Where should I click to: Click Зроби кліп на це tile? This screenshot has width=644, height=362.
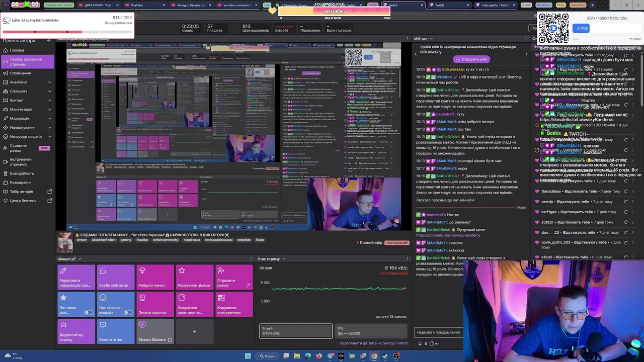pos(116,278)
